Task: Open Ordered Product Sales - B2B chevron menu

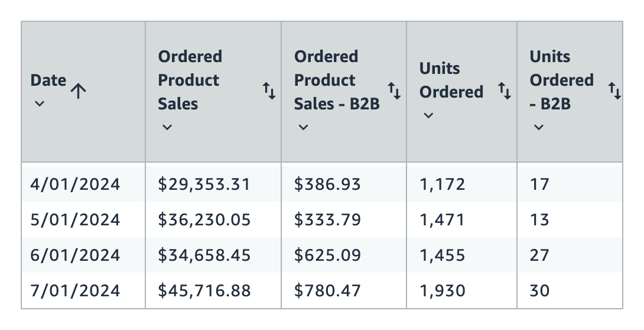Action: [303, 127]
